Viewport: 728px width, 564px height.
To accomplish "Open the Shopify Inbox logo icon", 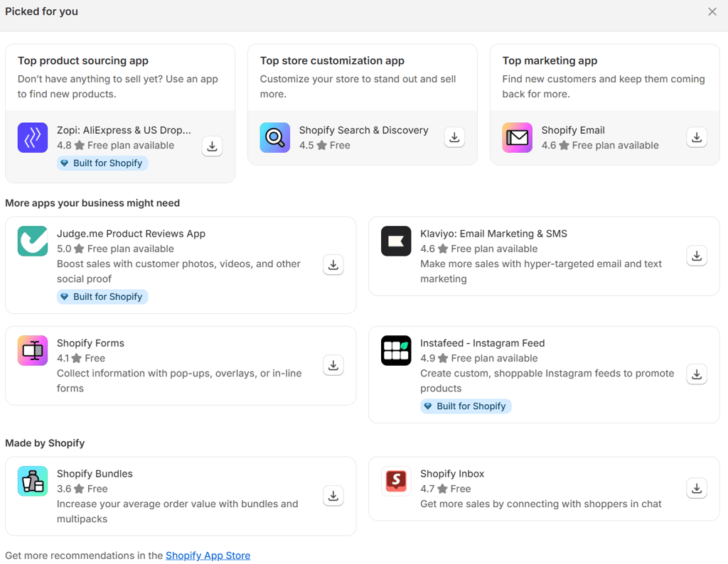I will (396, 482).
